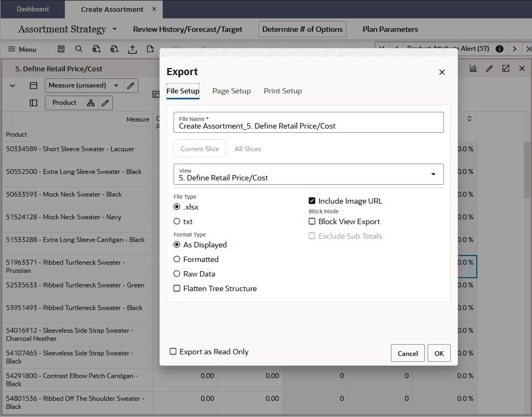The image size is (532, 417).
Task: Open the chart view icon
Action: 473,69
